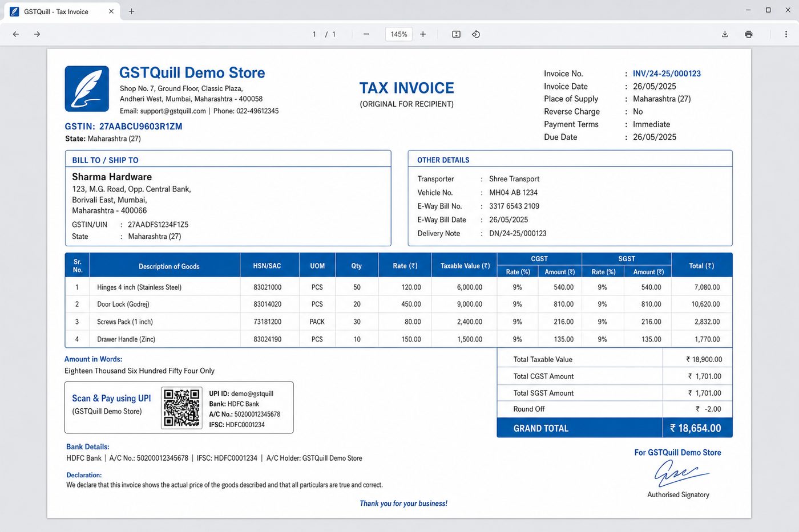Click the row total 7,080.00
The width and height of the screenshot is (799, 532).
coord(707,287)
